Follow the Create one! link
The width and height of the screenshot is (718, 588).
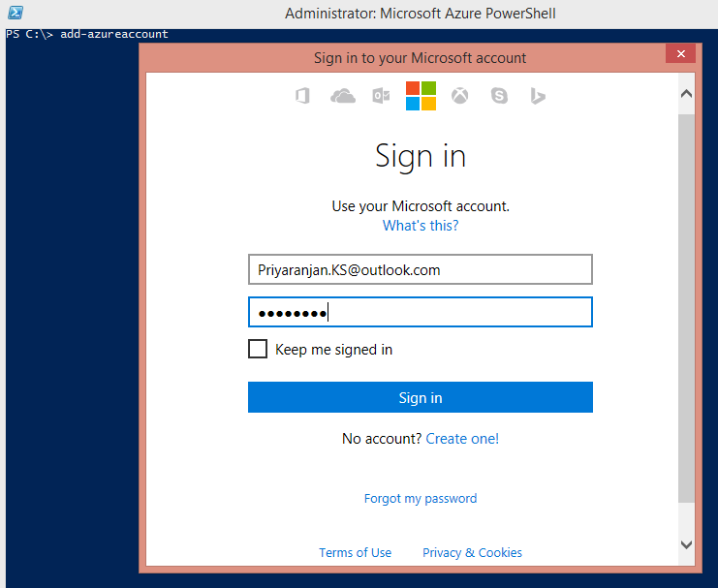[x=462, y=439]
